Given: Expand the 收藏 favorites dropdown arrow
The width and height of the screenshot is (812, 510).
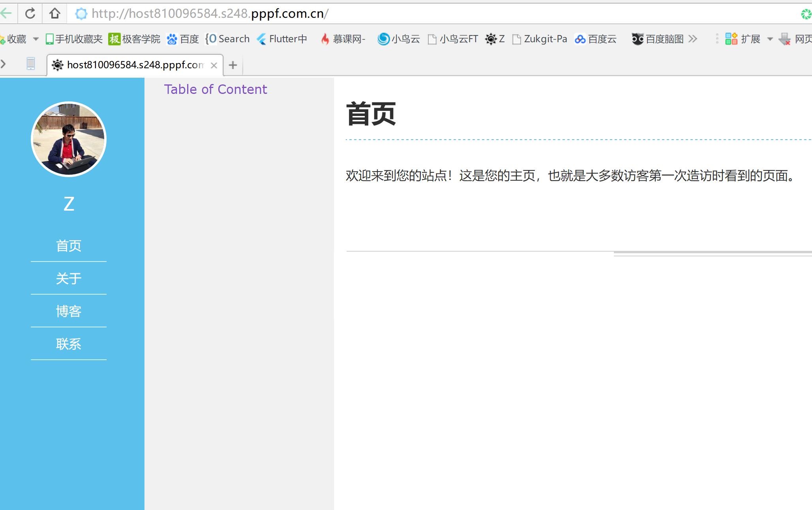Looking at the screenshot, I should [36, 39].
